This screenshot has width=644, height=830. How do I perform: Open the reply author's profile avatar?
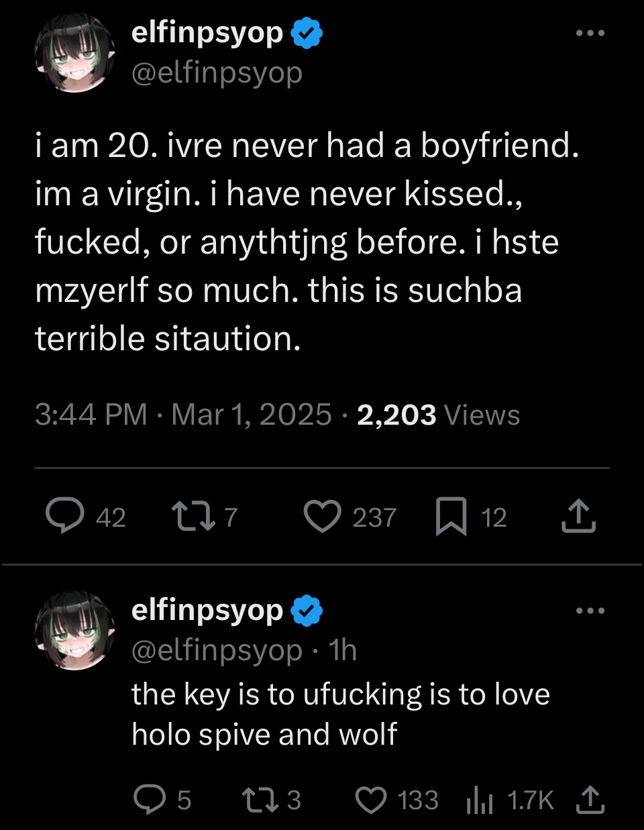coord(74,630)
